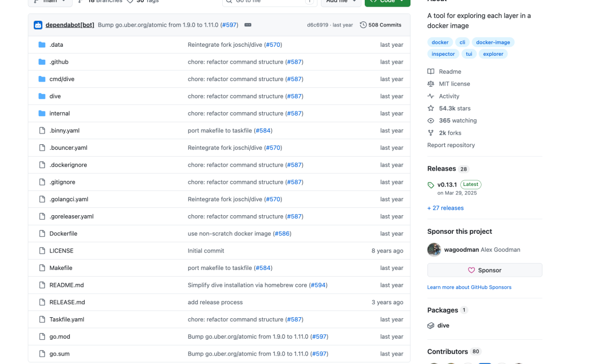Open the .data folder
609x364 pixels.
(56, 45)
